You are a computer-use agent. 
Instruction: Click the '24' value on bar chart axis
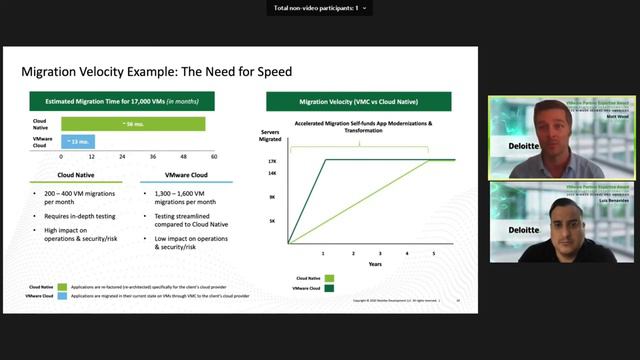(122, 157)
